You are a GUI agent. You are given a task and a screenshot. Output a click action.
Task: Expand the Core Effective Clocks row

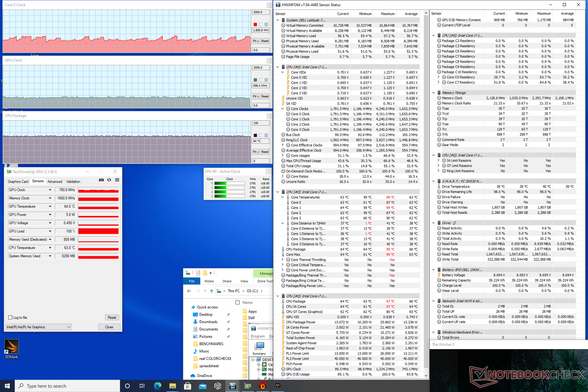click(x=283, y=145)
